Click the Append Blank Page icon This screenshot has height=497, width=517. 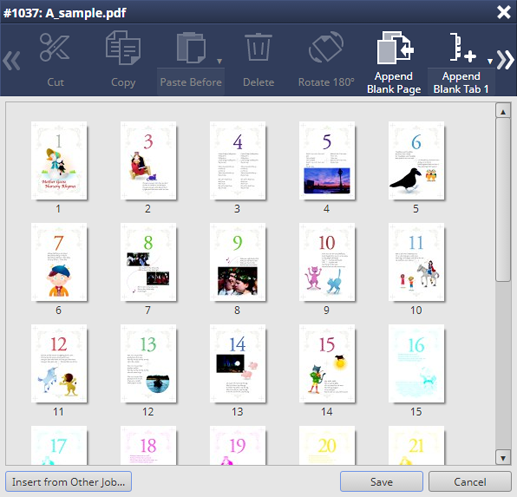click(x=395, y=47)
